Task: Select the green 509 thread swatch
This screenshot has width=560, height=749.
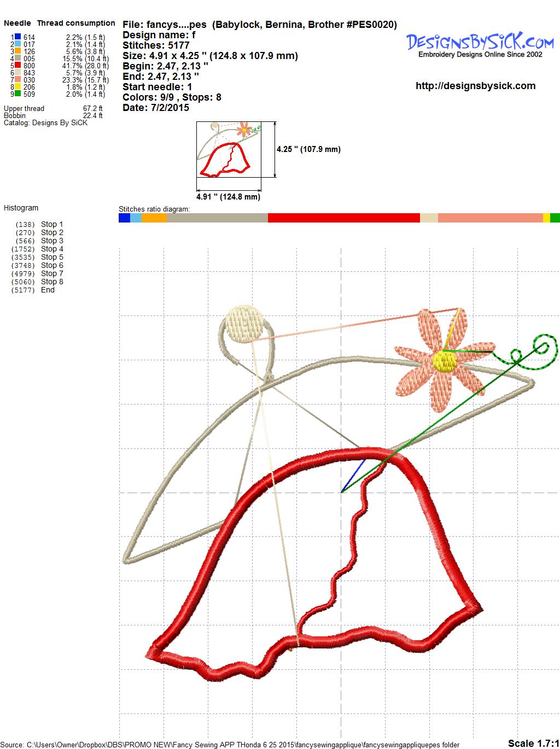Action: click(18, 94)
